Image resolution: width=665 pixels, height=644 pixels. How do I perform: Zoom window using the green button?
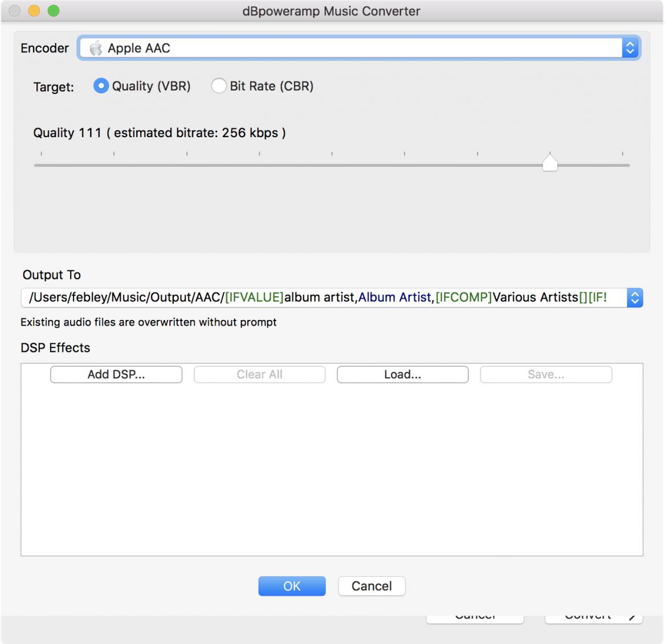(54, 11)
